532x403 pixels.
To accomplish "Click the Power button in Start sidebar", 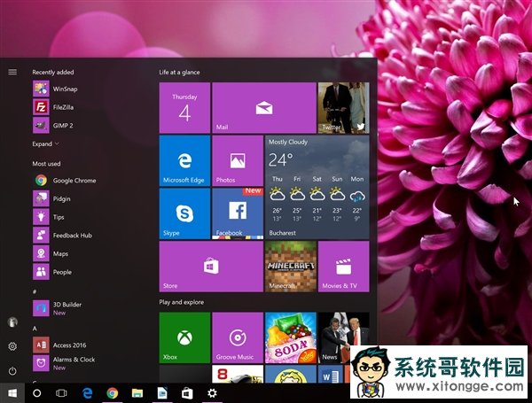I will pos(12,371).
